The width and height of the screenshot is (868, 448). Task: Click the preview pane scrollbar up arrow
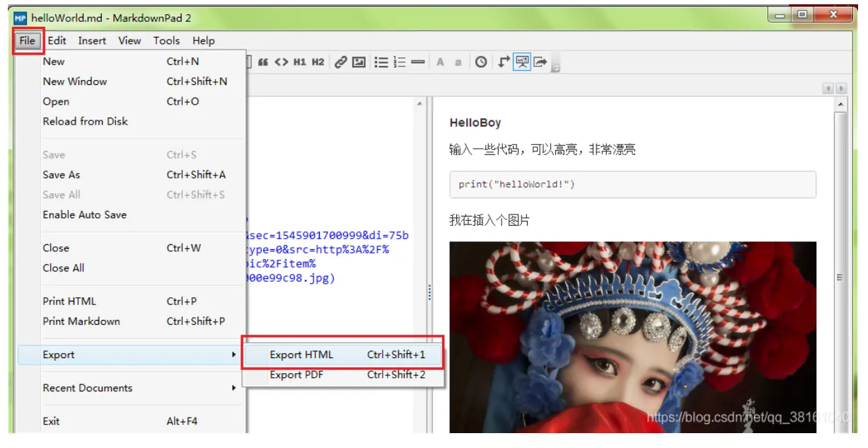840,104
